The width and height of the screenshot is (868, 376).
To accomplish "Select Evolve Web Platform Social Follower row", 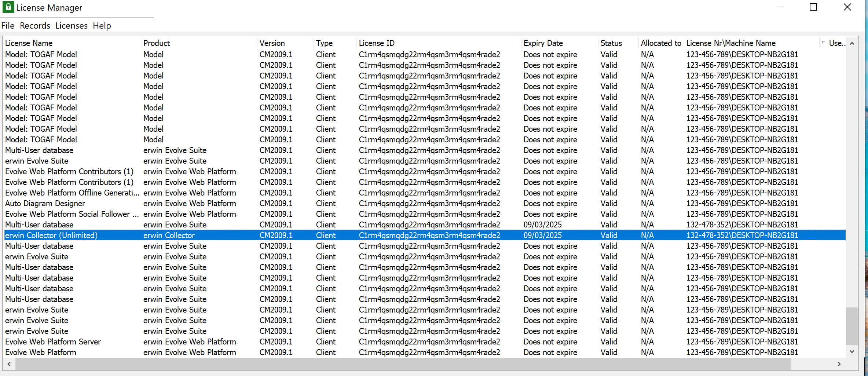I will [425, 214].
